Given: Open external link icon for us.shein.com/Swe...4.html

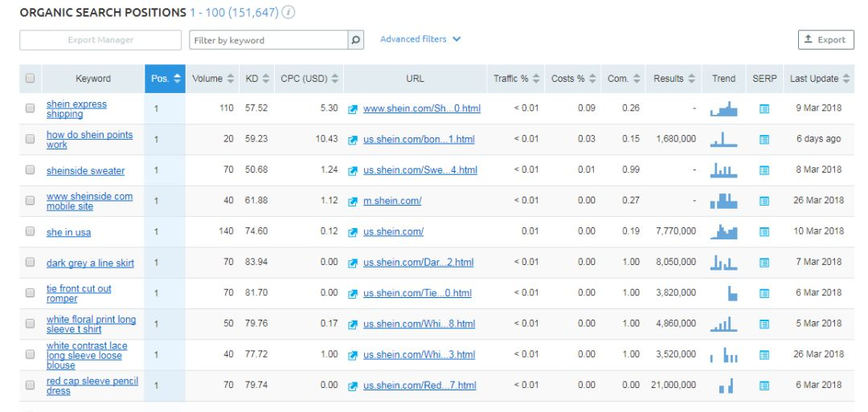Looking at the screenshot, I should click(353, 171).
